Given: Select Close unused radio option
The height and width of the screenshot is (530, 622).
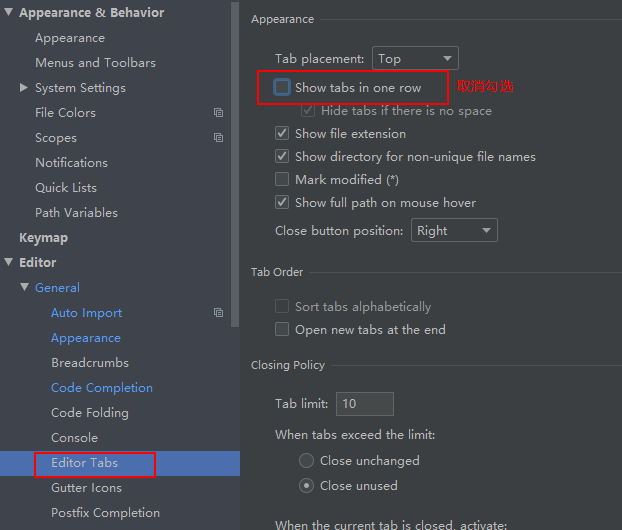Looking at the screenshot, I should pos(307,486).
